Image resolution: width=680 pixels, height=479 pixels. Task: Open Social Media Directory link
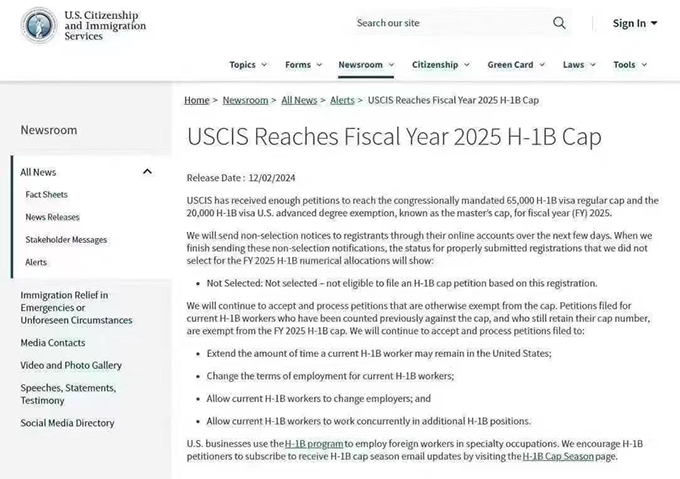[67, 423]
